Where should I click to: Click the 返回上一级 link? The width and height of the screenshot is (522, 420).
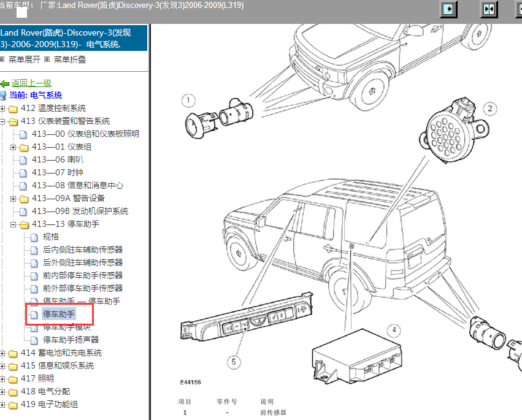[31, 83]
